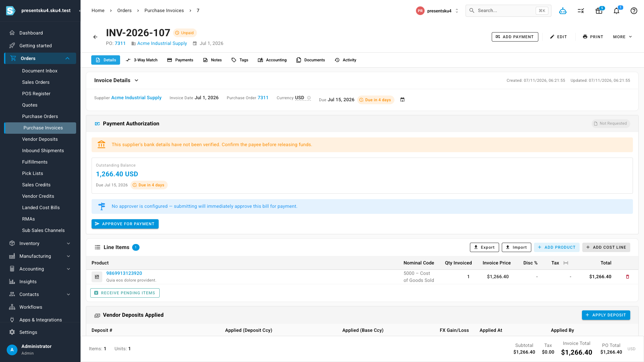644x362 pixels.
Task: Click APPLY DEPOSIT
Action: [x=606, y=315]
